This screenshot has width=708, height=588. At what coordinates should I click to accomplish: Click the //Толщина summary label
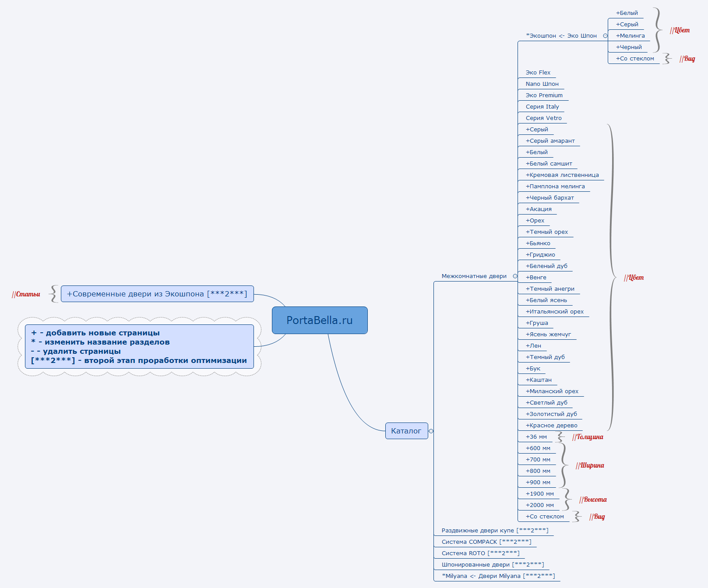coord(588,437)
